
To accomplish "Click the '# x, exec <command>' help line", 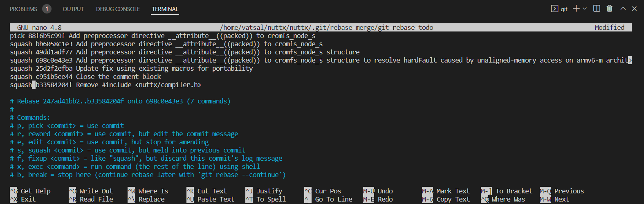I will (x=135, y=166).
